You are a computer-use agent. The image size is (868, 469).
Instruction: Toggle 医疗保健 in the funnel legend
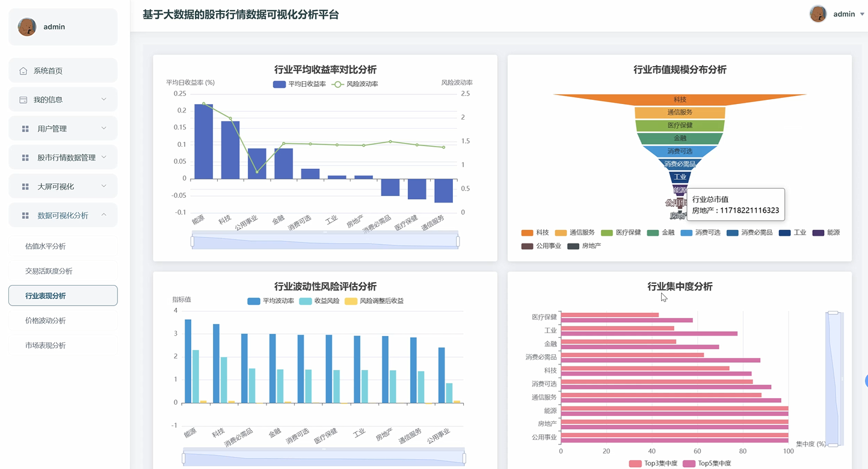[621, 233]
